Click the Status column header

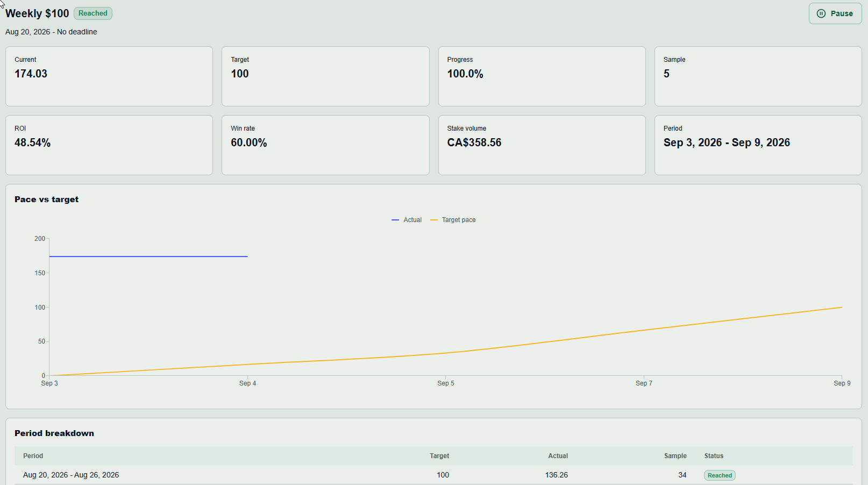[714, 456]
